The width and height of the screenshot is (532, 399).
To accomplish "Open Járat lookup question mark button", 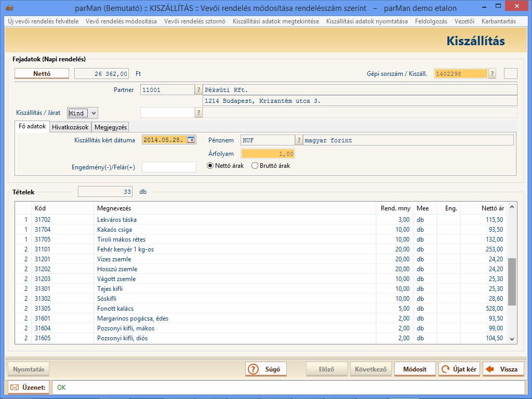I will coord(198,113).
